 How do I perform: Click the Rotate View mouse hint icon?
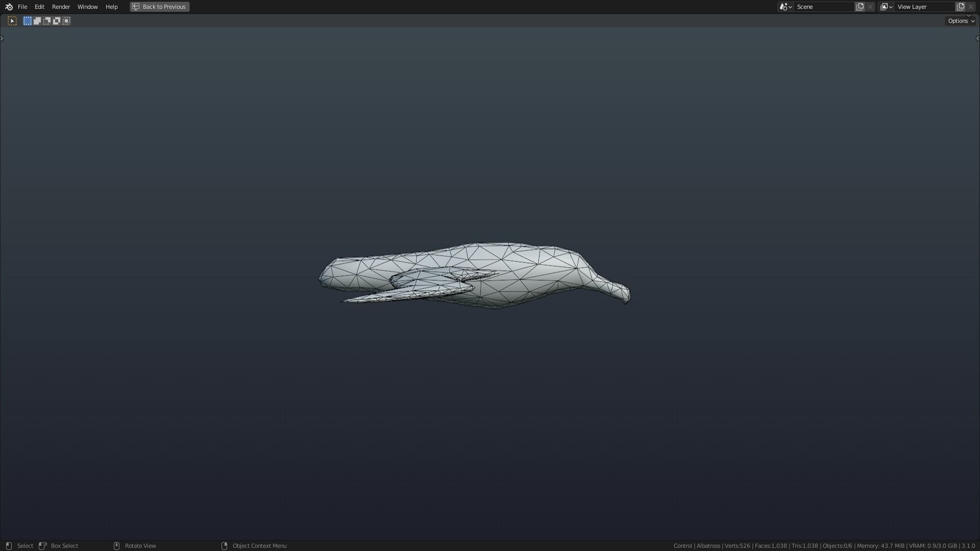(116, 546)
